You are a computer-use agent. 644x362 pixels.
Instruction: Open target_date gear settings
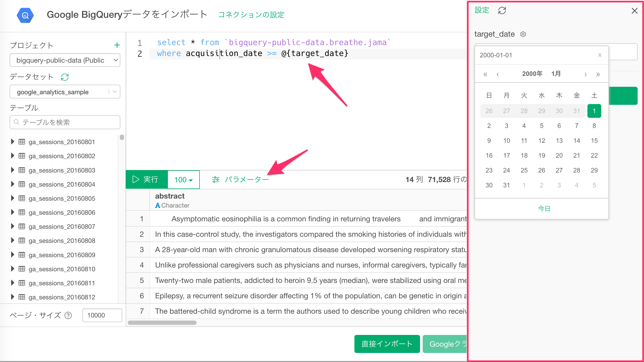[x=523, y=34]
